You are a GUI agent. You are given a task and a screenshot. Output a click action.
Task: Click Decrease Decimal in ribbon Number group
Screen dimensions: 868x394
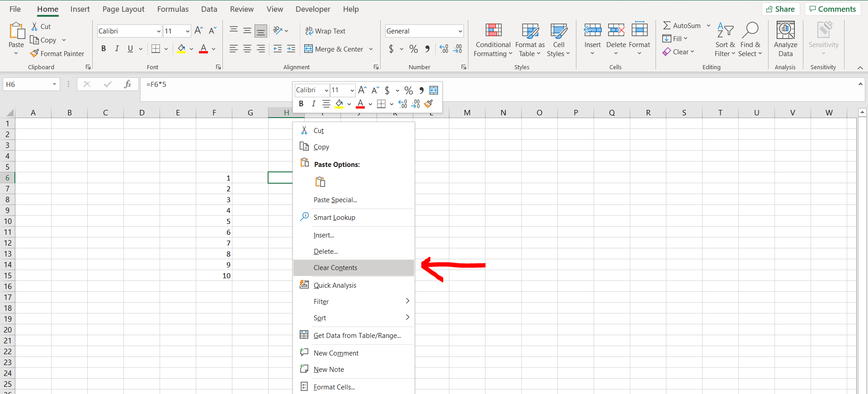458,49
